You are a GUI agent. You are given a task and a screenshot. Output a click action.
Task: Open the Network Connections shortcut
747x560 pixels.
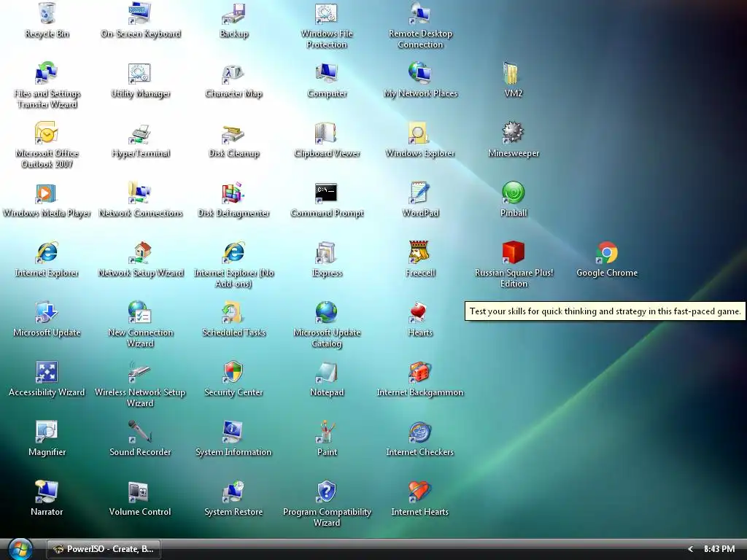140,192
